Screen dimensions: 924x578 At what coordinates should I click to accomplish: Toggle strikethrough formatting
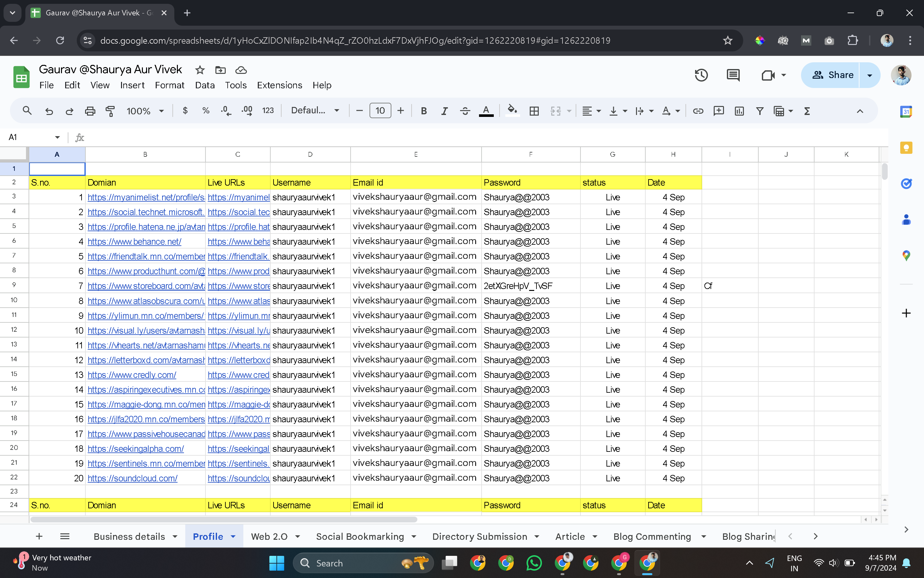pyautogui.click(x=465, y=111)
